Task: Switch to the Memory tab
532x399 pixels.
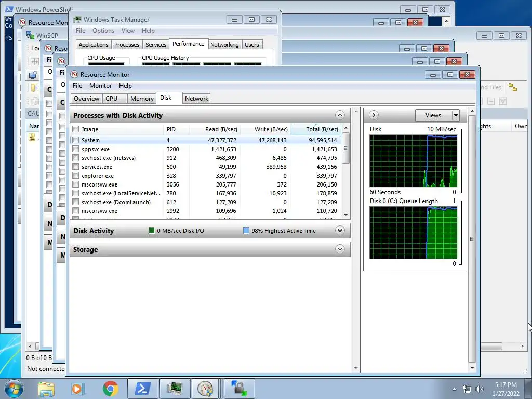Action: click(x=142, y=98)
